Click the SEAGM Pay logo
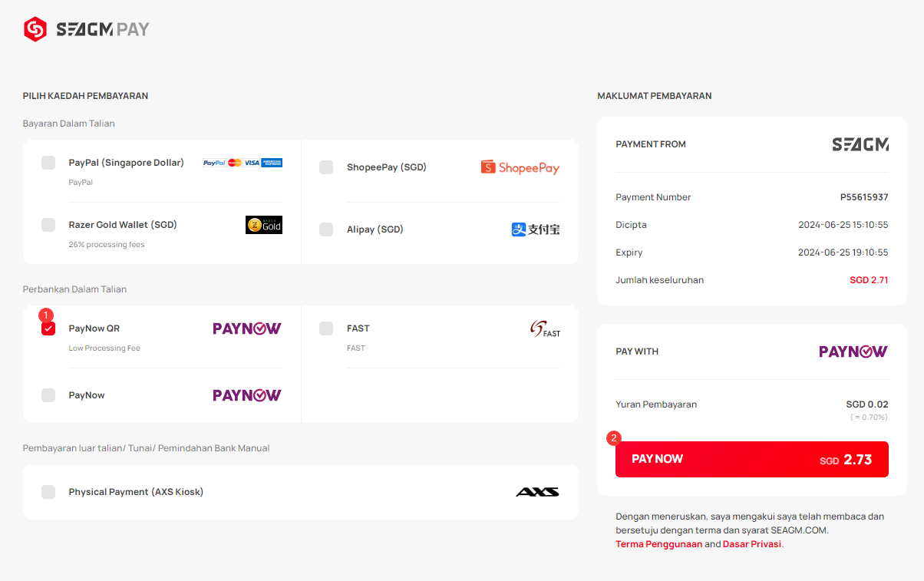 click(87, 29)
